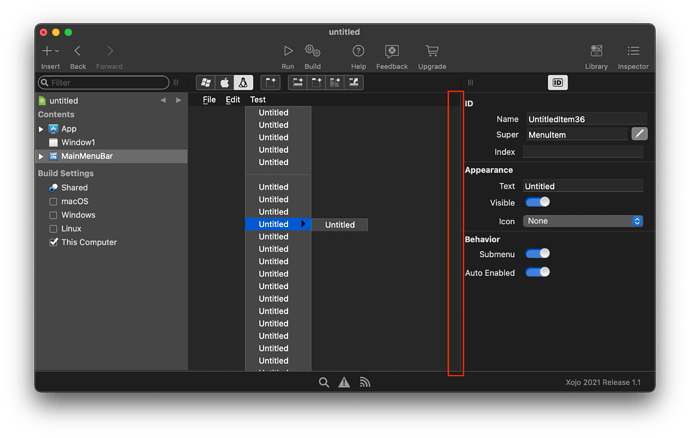This screenshot has width=690, height=438.
Task: Select the highlighted Untitled menu item
Action: [278, 224]
